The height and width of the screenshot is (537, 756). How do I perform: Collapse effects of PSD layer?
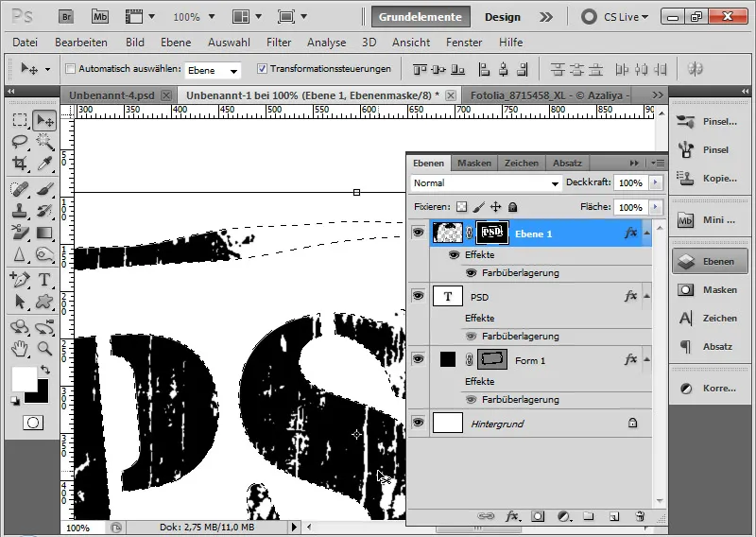tap(647, 297)
